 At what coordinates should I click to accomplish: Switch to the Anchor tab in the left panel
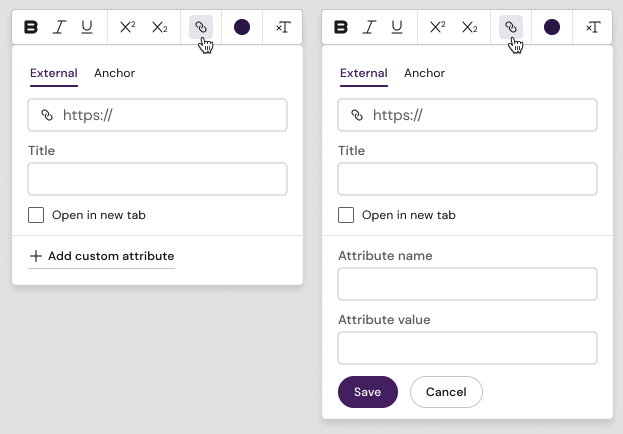point(114,73)
